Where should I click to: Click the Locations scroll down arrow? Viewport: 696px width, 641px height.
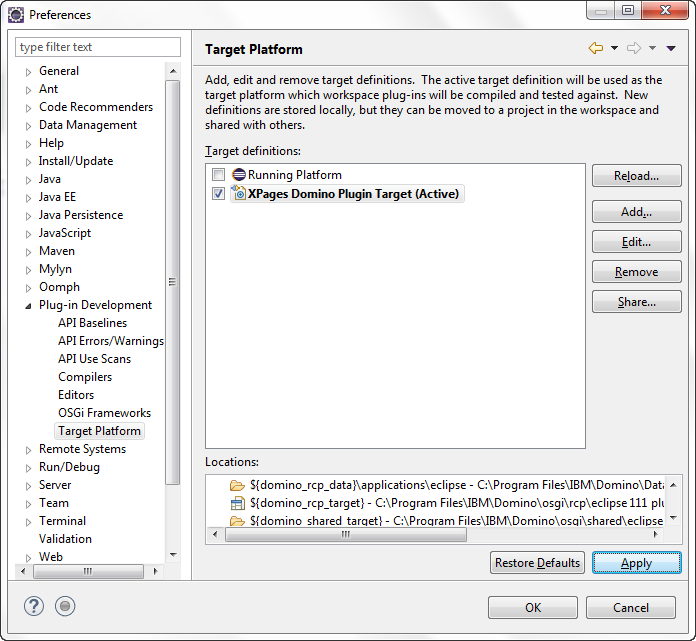point(673,518)
